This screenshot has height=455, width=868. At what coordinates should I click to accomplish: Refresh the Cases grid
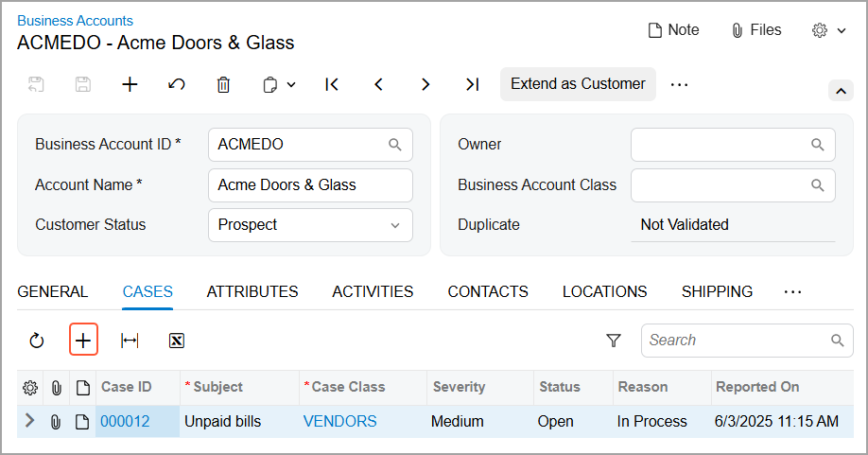37,341
